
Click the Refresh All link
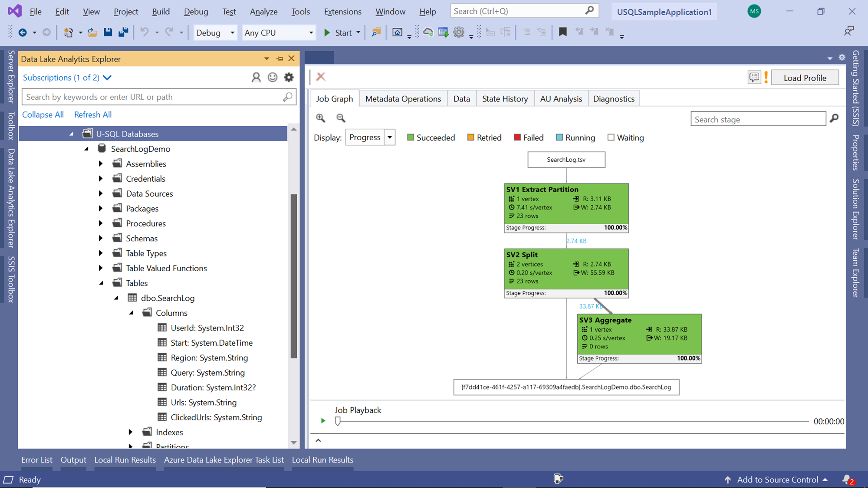(93, 115)
